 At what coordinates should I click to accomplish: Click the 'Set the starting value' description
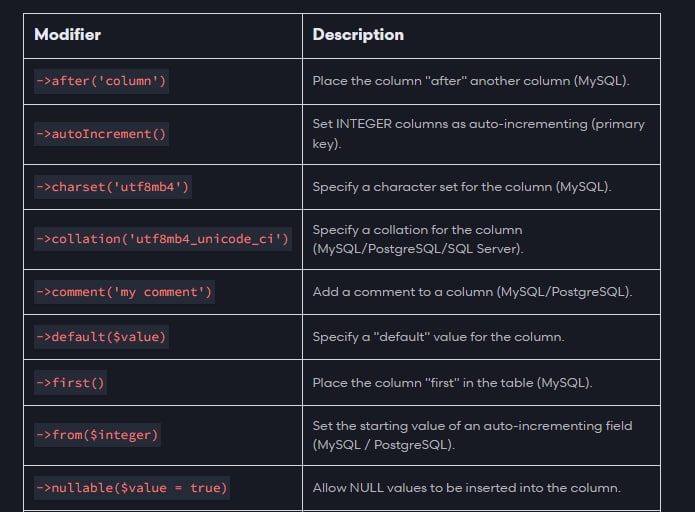(x=472, y=435)
